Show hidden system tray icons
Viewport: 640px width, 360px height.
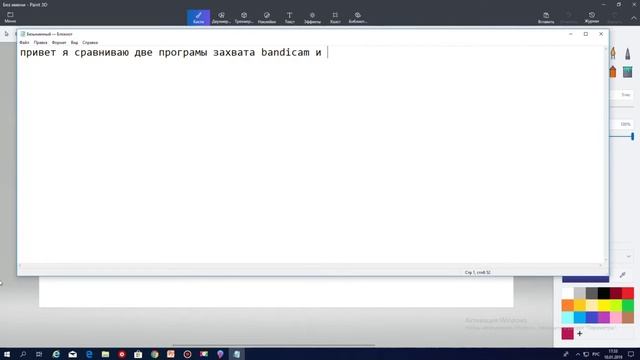[x=578, y=354]
